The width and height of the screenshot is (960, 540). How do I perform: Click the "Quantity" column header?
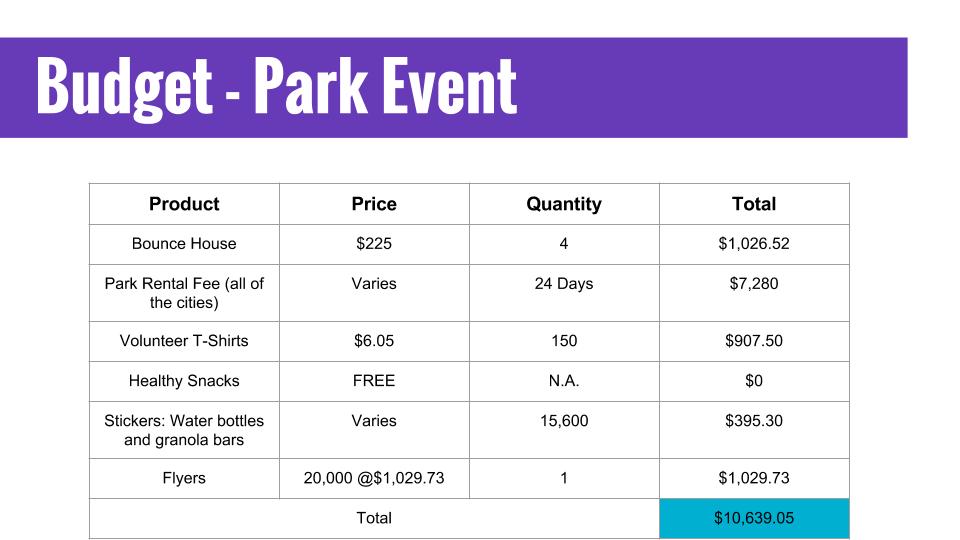[x=564, y=204]
